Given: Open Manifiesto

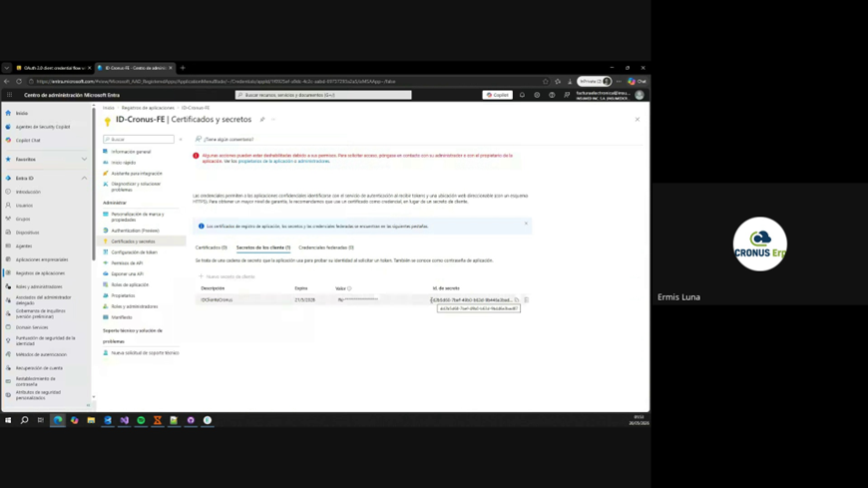Looking at the screenshot, I should point(122,317).
